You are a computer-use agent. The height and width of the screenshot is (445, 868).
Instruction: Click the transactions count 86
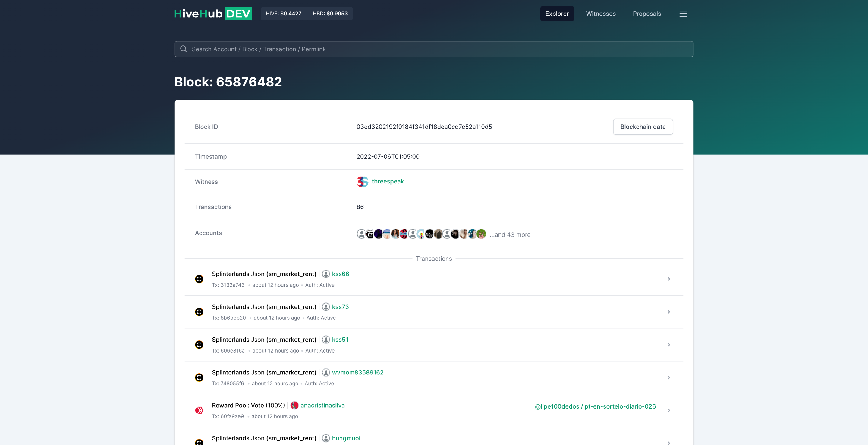360,207
